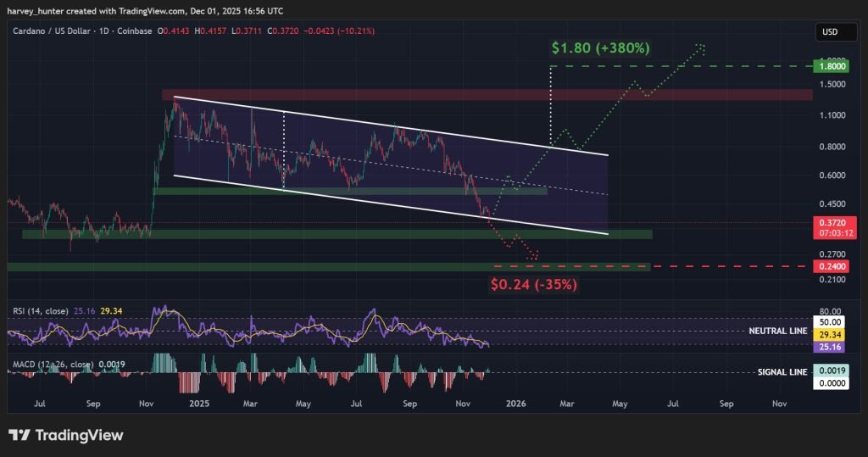Select the $0.24 (-35%) downside label
868x457 pixels.
[533, 284]
